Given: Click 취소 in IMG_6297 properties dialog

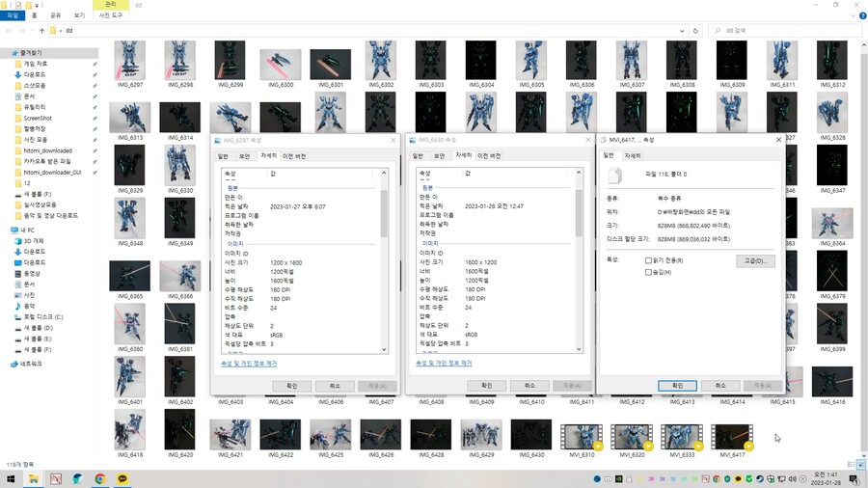Looking at the screenshot, I should pos(335,386).
